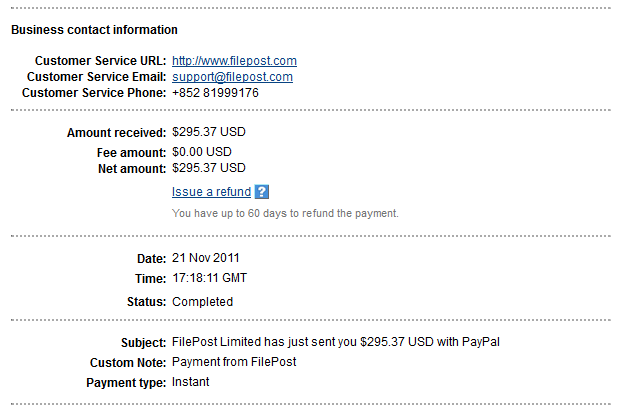Click the Amount received value $295.37 USD
Screen dimensions: 644x416
tap(209, 132)
